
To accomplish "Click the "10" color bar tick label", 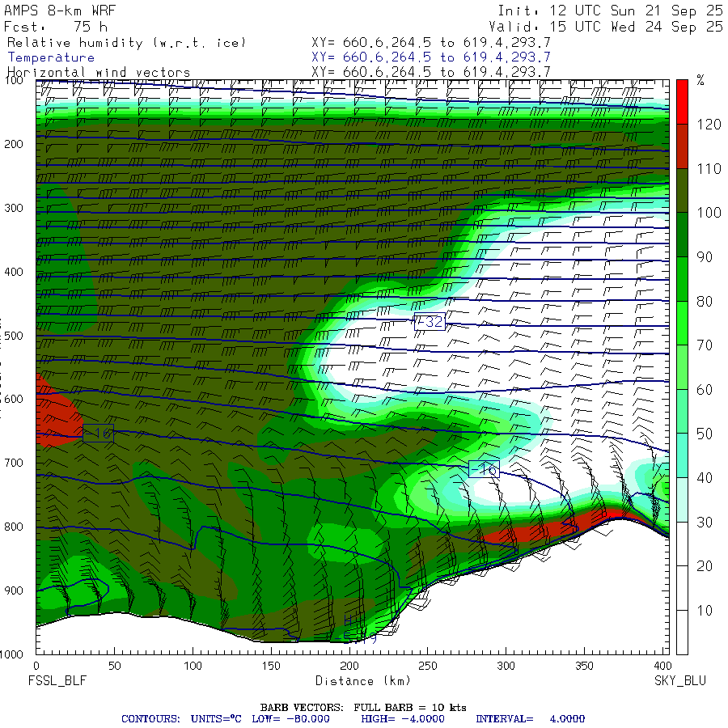I will (x=705, y=611).
